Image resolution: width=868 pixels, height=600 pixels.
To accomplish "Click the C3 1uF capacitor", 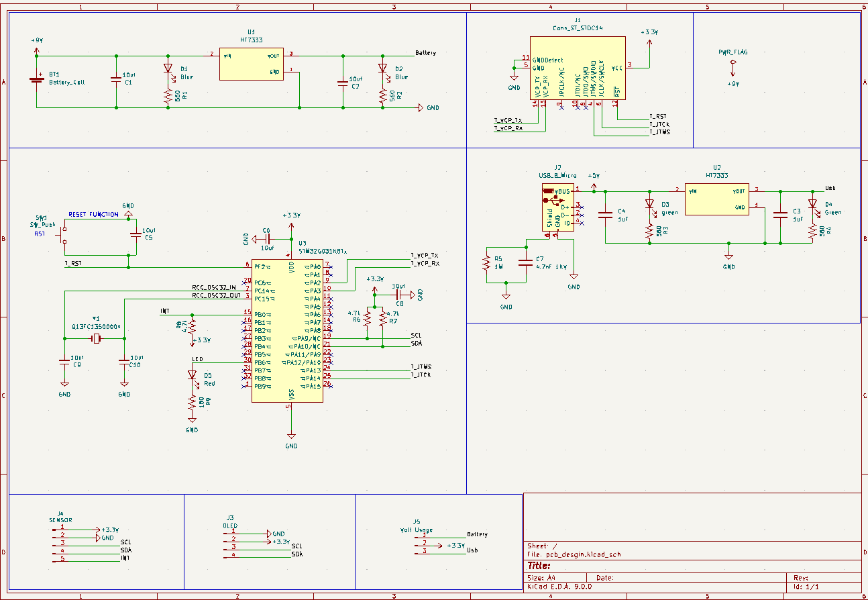I will [779, 215].
